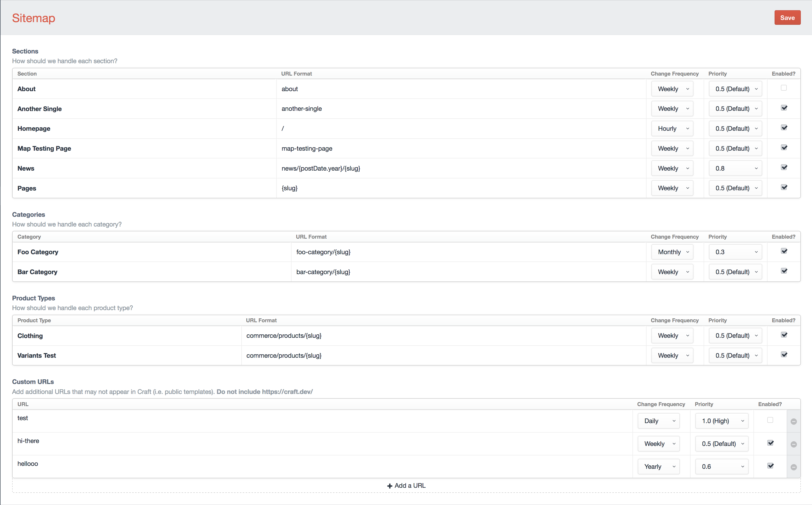
Task: Expand Foo Category Monthly frequency dropdown
Action: click(x=672, y=252)
